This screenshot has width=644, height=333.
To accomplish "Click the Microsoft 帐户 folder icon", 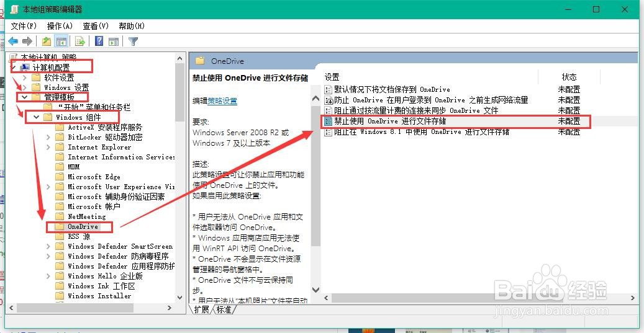I will [60, 206].
